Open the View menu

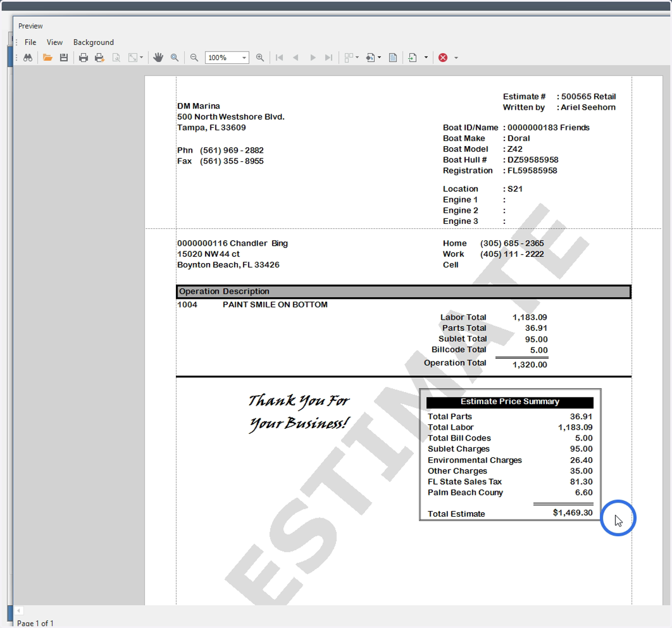pyautogui.click(x=54, y=42)
